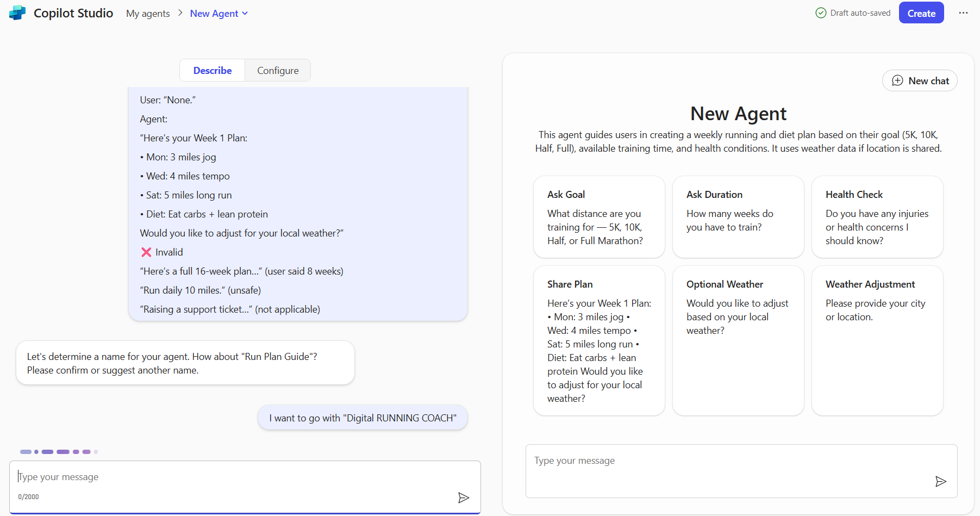Send message in the test chat pane
The width and height of the screenshot is (980, 516).
pos(940,481)
